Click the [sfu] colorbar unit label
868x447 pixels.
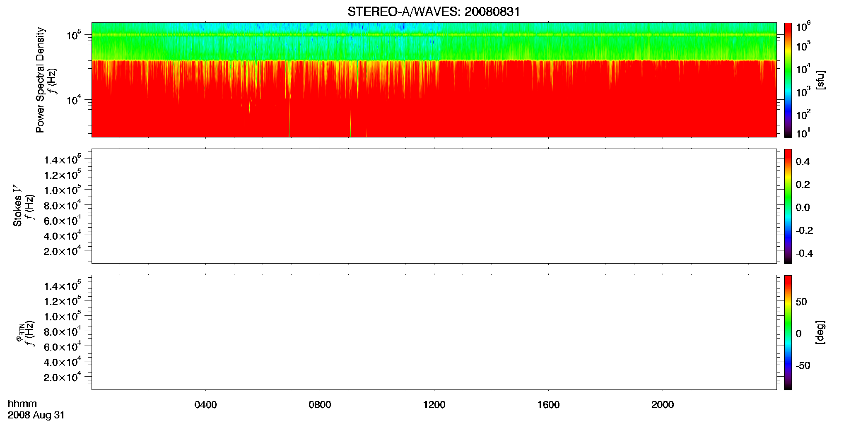[820, 80]
